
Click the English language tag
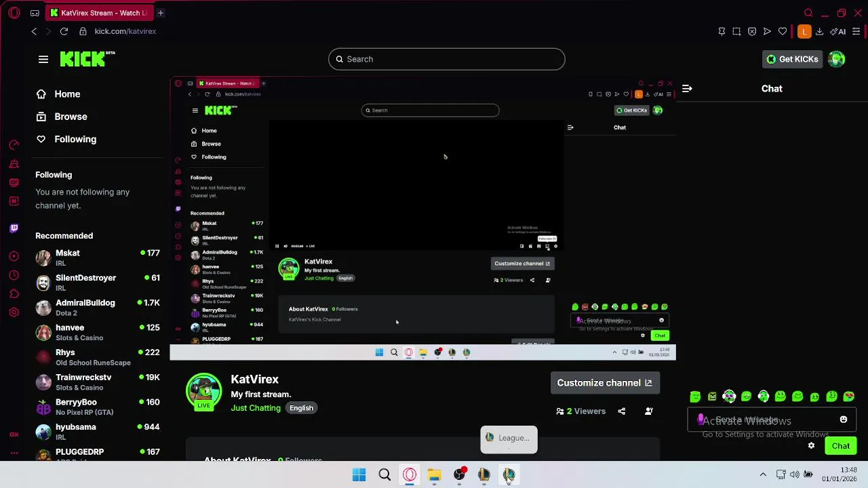pyautogui.click(x=301, y=408)
